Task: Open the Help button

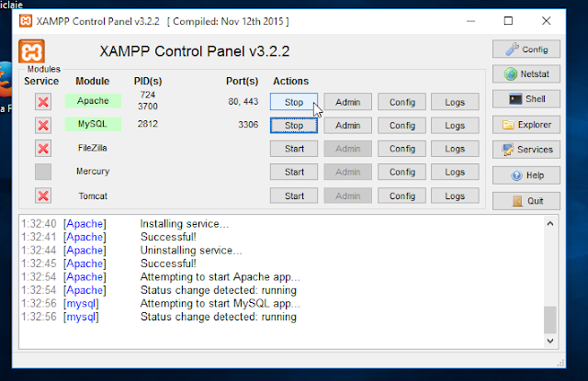Action: pyautogui.click(x=526, y=175)
